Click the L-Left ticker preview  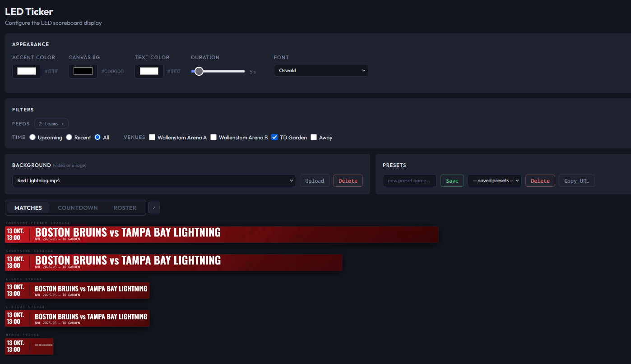(77, 290)
